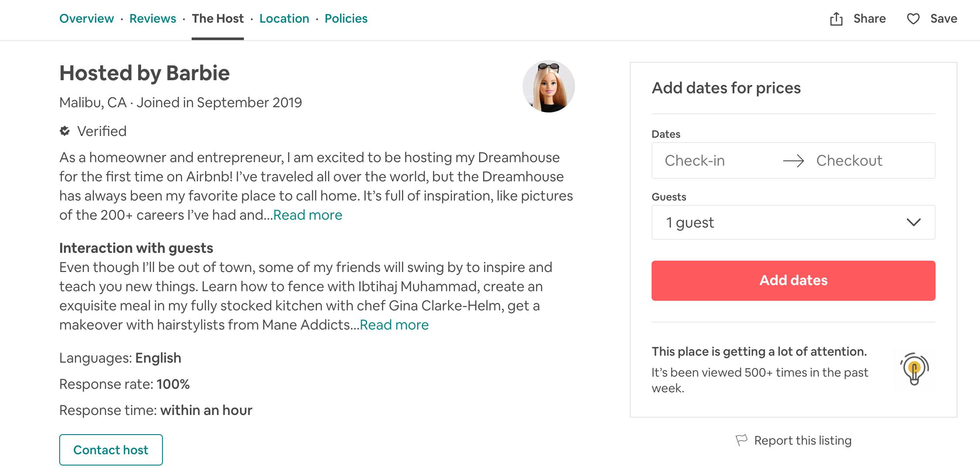Click the red Add dates button
This screenshot has width=980, height=476.
tap(793, 280)
